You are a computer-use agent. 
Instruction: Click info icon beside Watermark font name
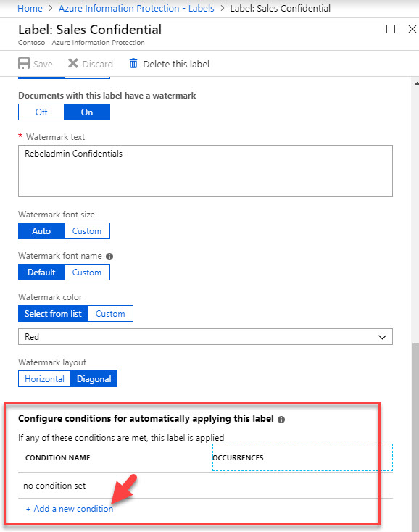click(x=109, y=257)
